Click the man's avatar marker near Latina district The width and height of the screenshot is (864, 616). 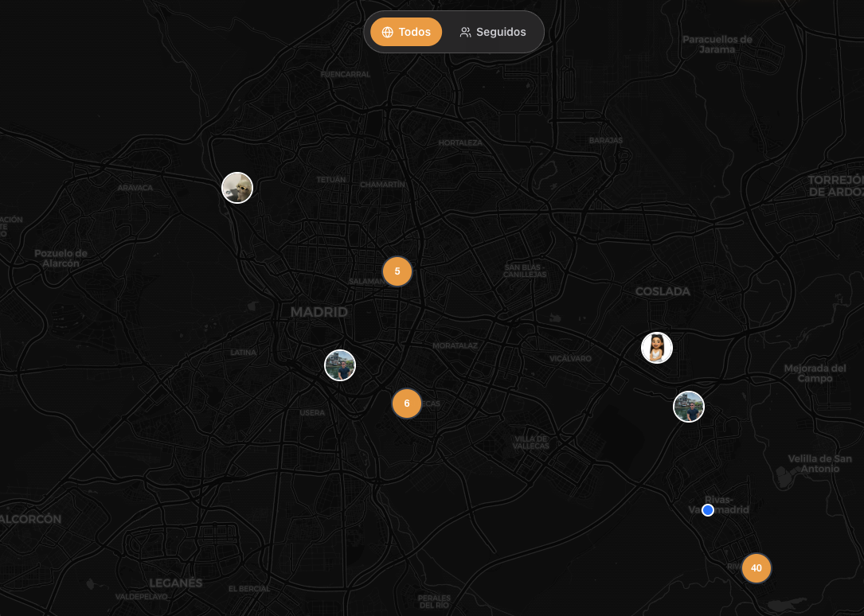[340, 365]
